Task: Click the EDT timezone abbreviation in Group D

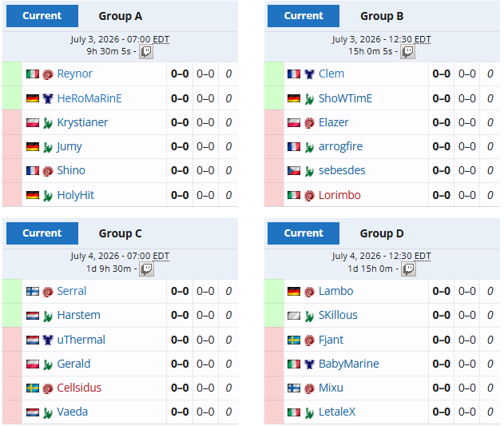Action: [423, 256]
